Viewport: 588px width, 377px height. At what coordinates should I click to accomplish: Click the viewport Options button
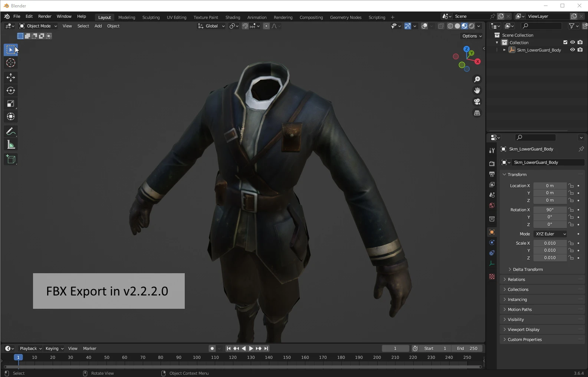click(472, 36)
